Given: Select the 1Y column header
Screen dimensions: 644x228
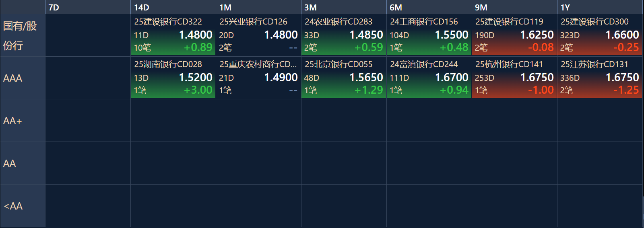Looking at the screenshot, I should [600, 7].
